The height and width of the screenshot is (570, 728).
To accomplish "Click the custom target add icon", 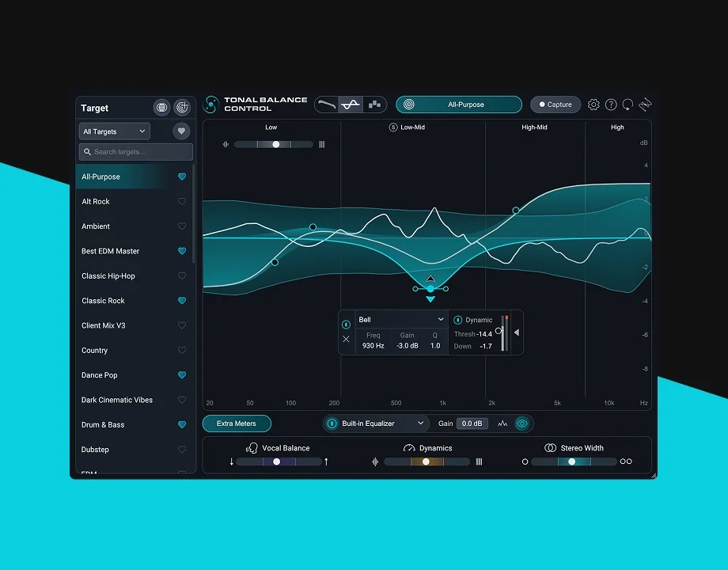I will (x=182, y=108).
